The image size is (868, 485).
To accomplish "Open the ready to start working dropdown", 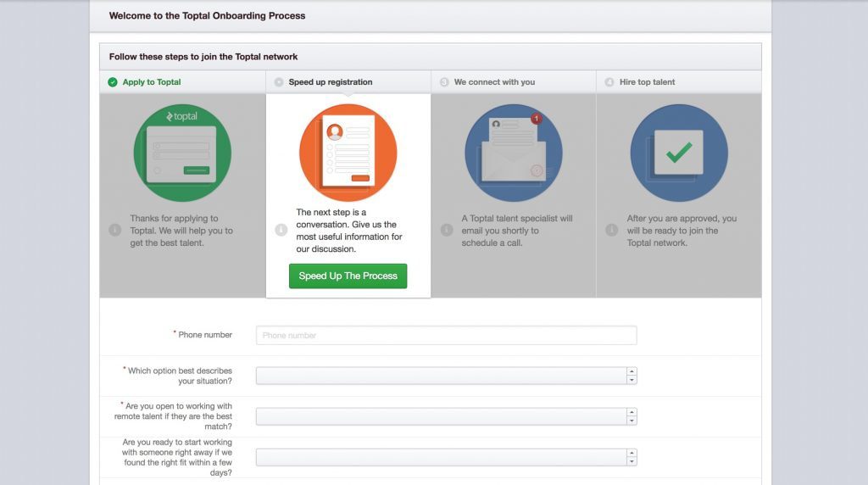I will click(x=446, y=457).
